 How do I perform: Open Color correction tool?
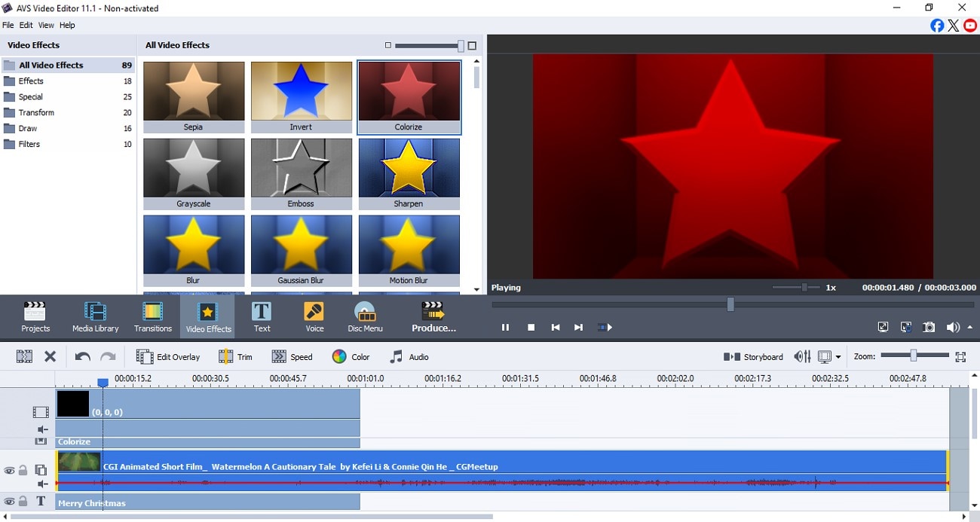click(351, 357)
